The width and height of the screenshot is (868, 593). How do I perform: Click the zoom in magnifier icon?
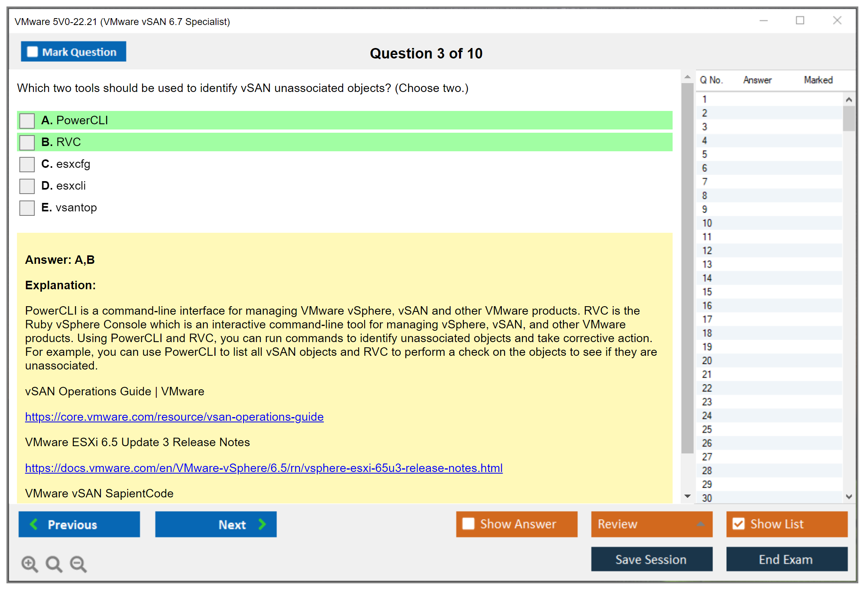(x=29, y=564)
